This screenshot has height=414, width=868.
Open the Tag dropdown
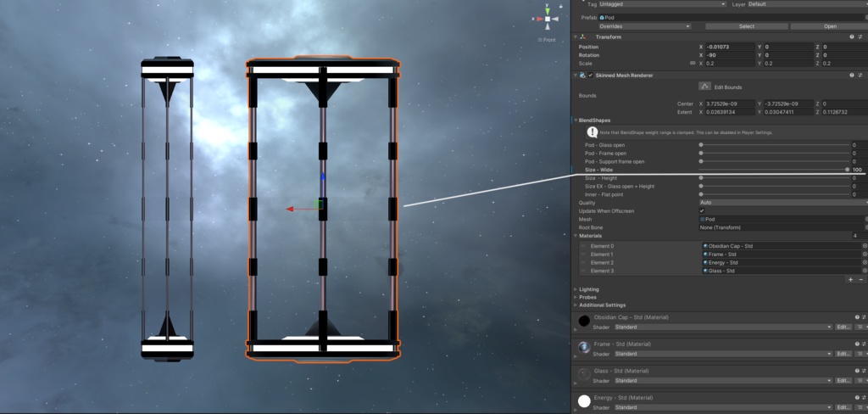pyautogui.click(x=662, y=4)
